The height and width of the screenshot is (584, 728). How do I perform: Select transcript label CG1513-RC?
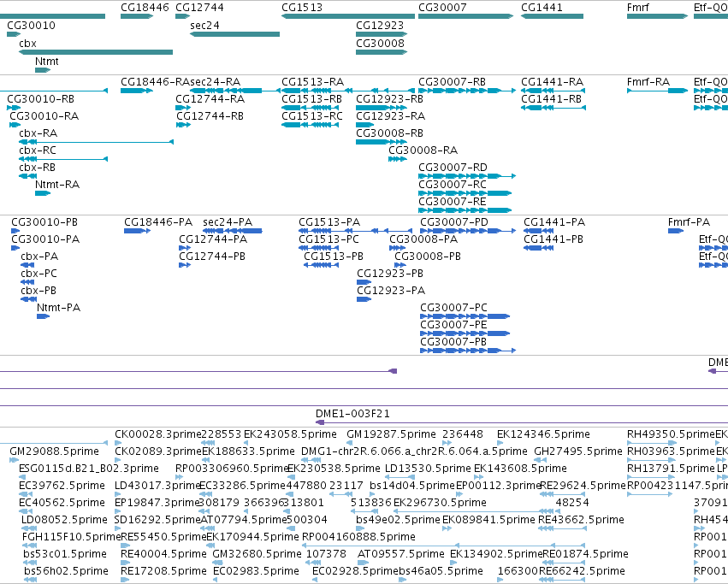tap(312, 116)
